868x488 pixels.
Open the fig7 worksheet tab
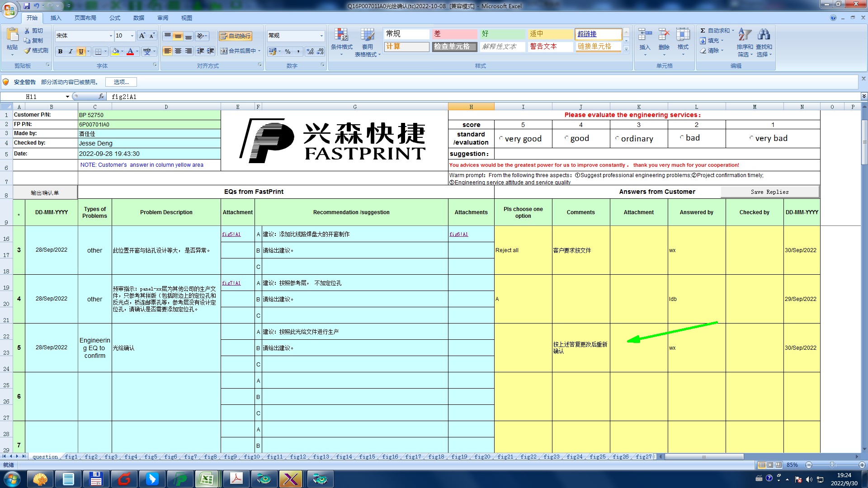tap(190, 457)
